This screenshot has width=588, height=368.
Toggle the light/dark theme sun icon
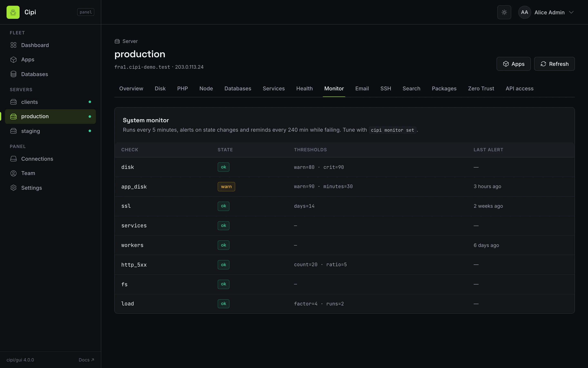504,12
